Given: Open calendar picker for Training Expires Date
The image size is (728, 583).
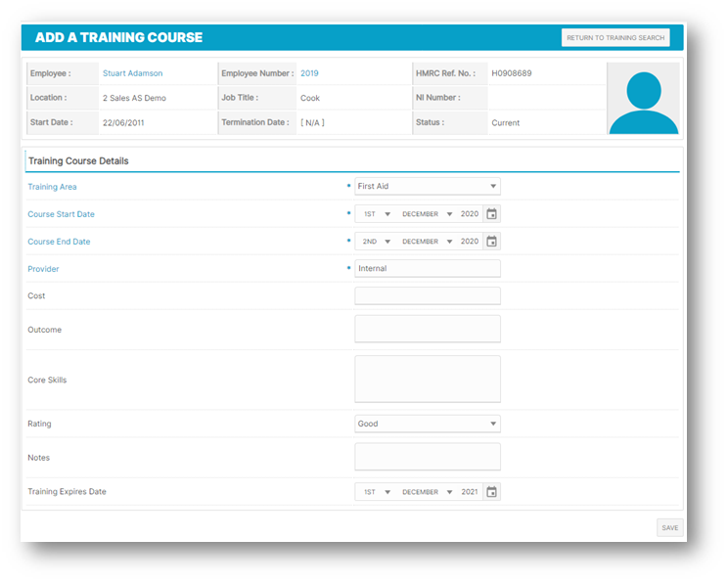Looking at the screenshot, I should 491,492.
